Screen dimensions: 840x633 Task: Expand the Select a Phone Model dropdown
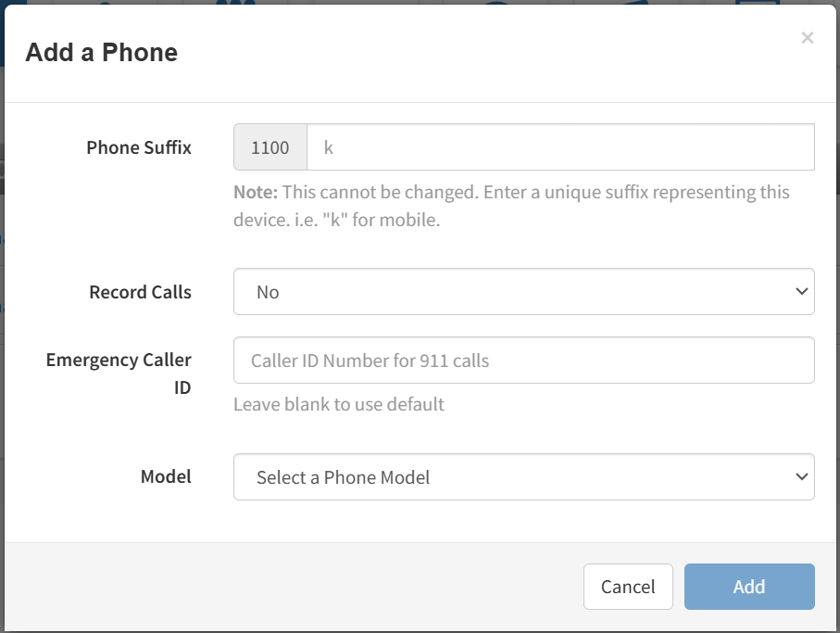pos(523,477)
